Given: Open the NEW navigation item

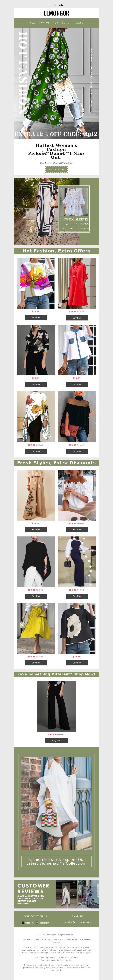Looking at the screenshot, I should [32, 23].
